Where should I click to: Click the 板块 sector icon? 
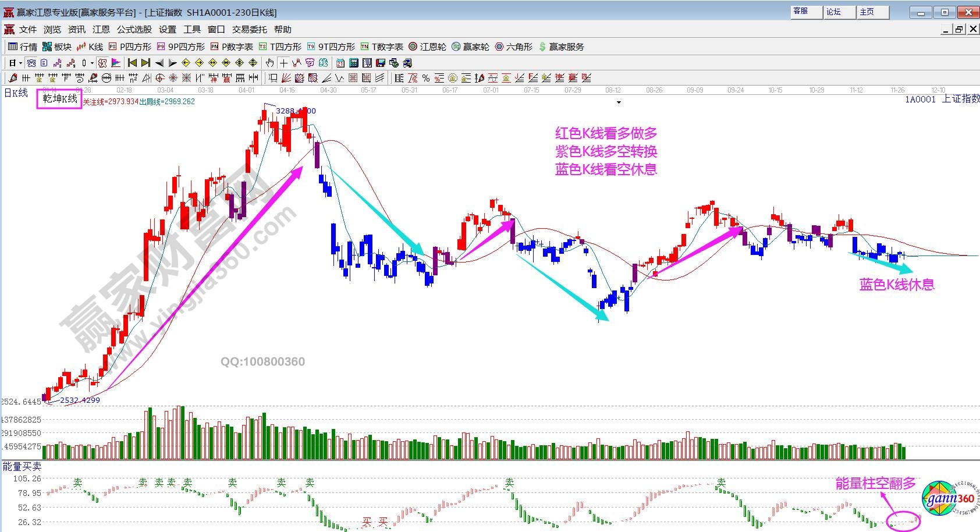56,47
